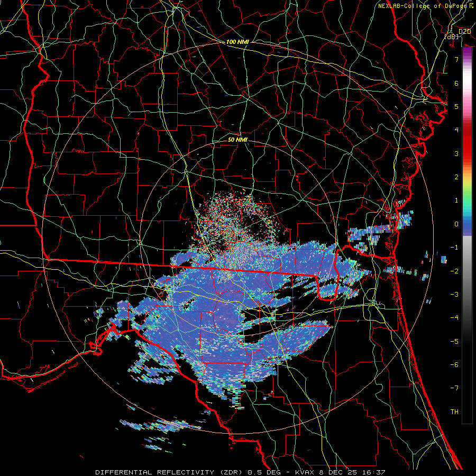476x476 pixels.
Task: Click the 100 NMI range ring label
Action: click(x=237, y=42)
